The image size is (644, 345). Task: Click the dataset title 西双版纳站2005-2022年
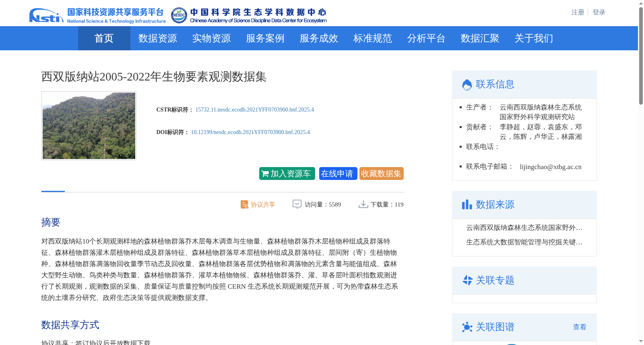click(x=154, y=77)
